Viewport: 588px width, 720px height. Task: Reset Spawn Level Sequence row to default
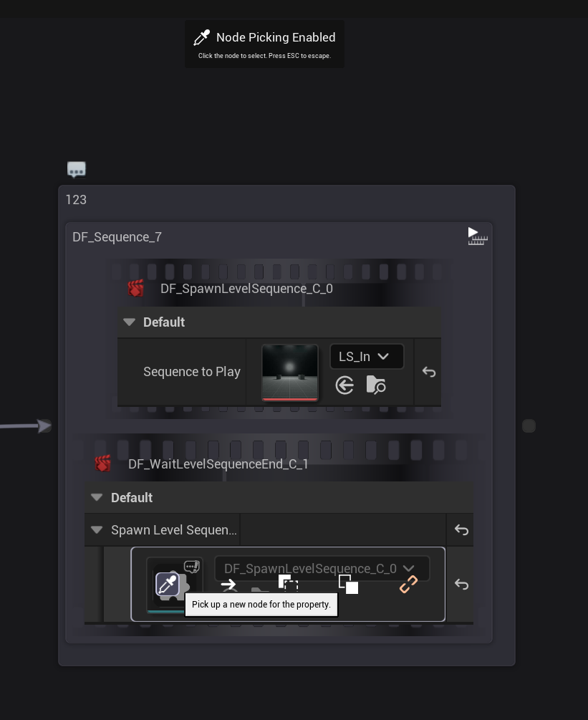click(x=461, y=530)
